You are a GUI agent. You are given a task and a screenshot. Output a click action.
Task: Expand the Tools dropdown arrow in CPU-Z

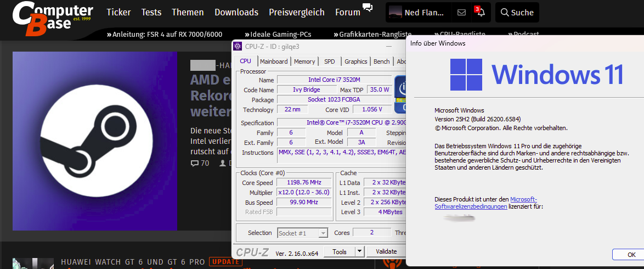coord(359,251)
